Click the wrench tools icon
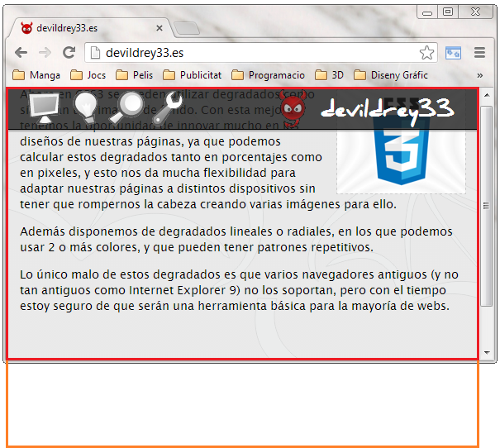Viewport: 500px width, 448px height. pos(170,107)
